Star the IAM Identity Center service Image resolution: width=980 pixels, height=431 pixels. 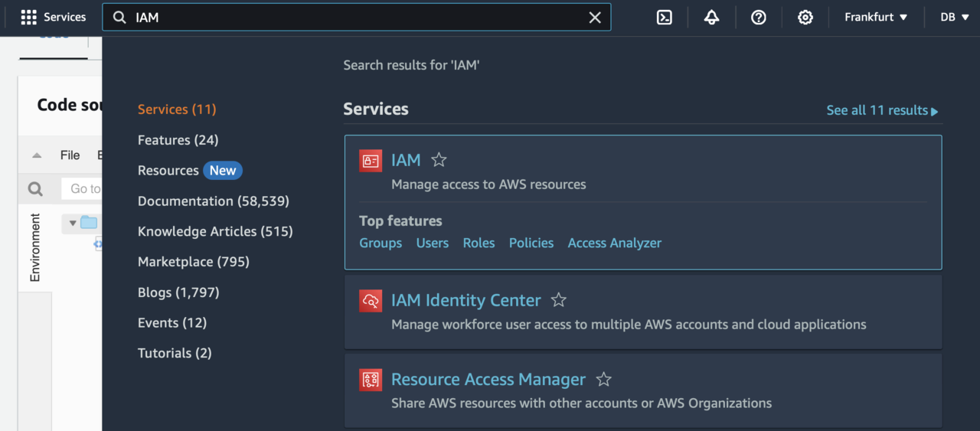[559, 300]
